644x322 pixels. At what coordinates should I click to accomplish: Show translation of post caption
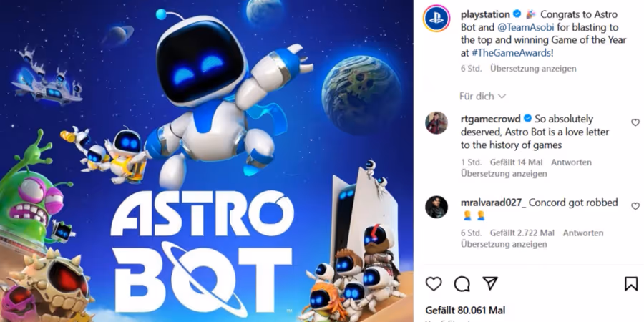(533, 69)
